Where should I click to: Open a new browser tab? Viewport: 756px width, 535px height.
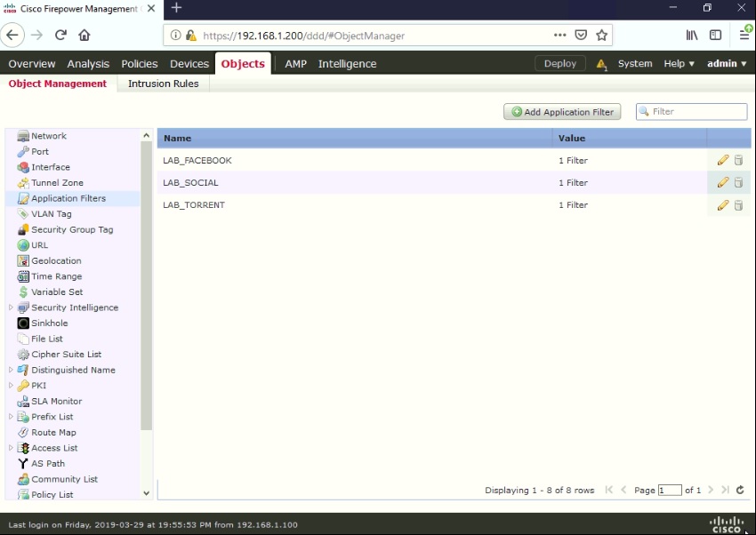tap(176, 8)
